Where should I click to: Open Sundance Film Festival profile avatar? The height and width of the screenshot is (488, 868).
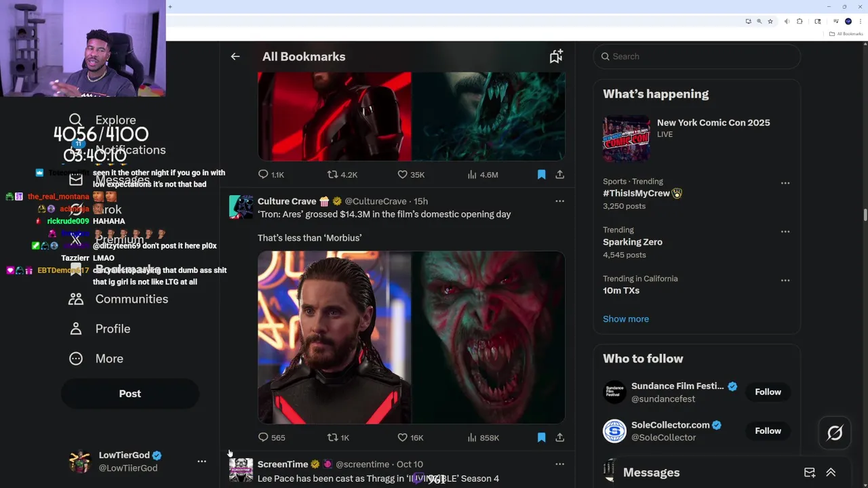click(x=615, y=392)
